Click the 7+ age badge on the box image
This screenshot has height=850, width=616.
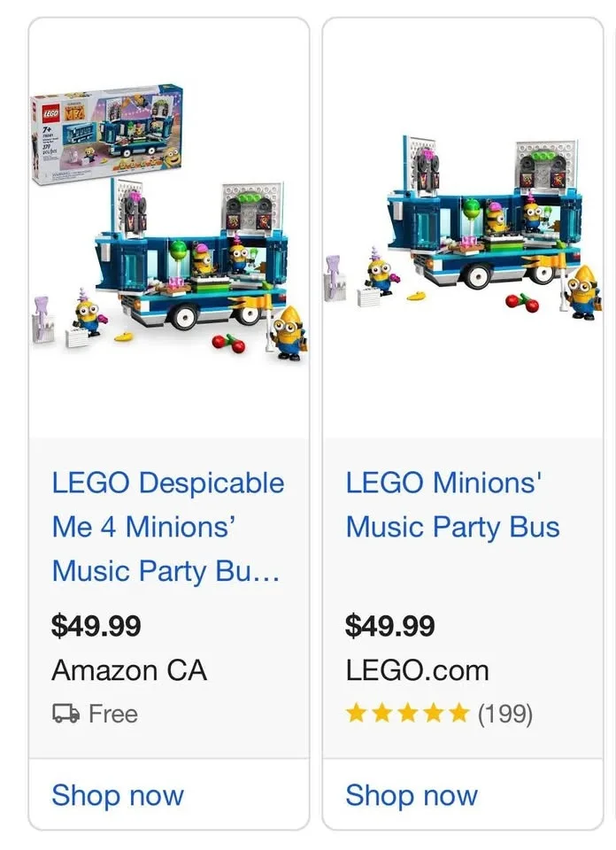(x=48, y=130)
